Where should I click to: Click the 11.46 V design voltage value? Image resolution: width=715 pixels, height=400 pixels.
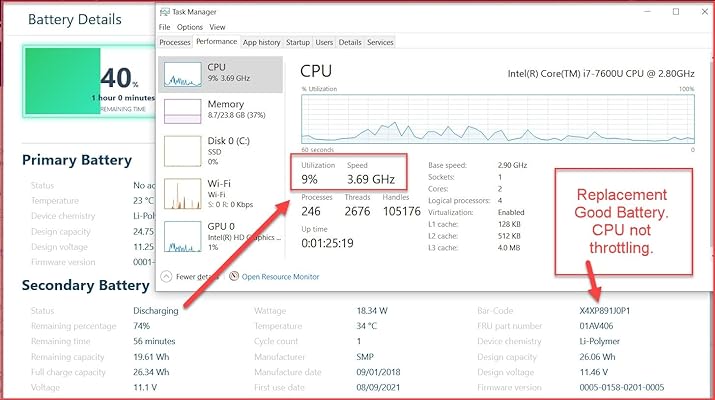(593, 372)
